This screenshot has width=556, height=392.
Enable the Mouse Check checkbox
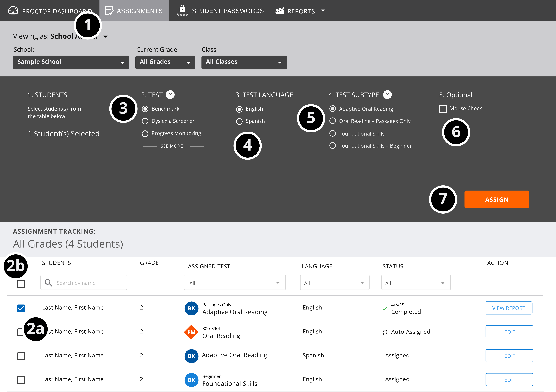point(443,109)
